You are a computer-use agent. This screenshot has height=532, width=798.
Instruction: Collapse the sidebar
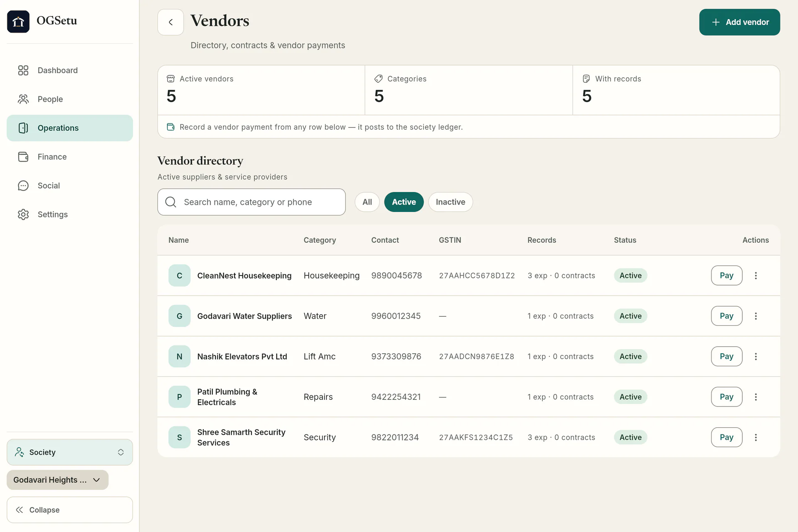(x=70, y=510)
